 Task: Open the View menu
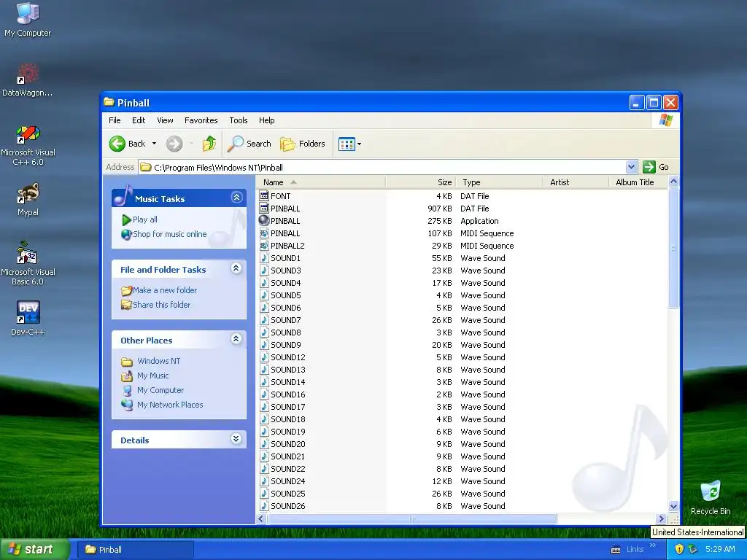click(165, 120)
